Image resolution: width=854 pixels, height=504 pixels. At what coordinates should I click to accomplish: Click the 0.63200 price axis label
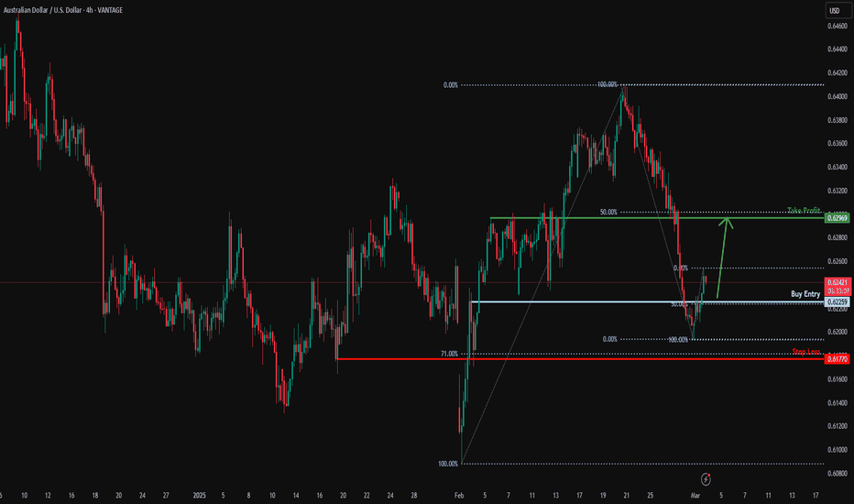tap(838, 191)
